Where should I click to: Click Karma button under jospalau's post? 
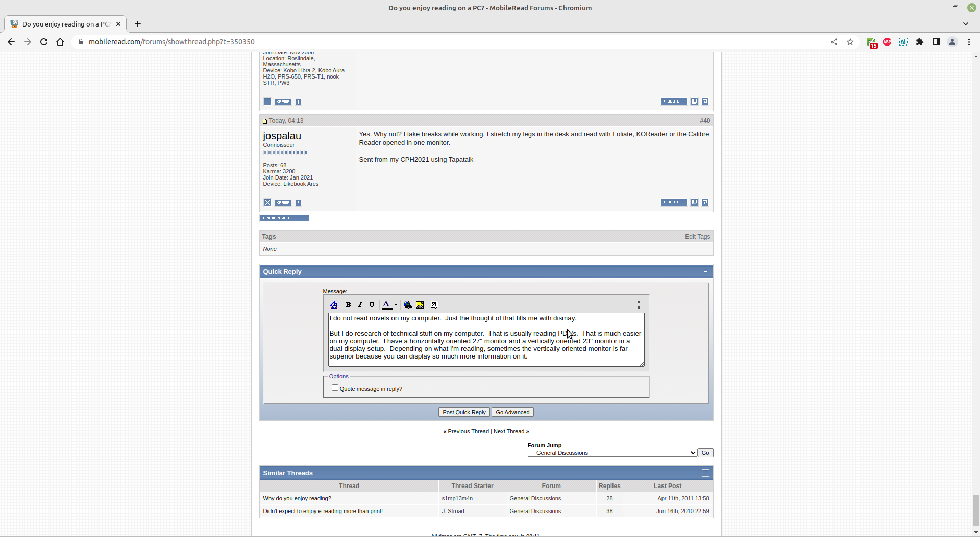(283, 203)
